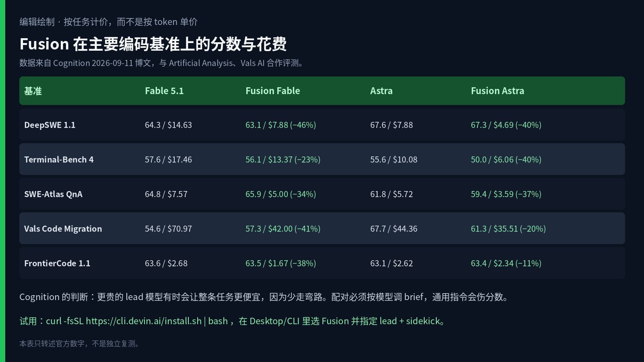
Task: Click the "Fusion Fable" column header
Action: [x=273, y=91]
